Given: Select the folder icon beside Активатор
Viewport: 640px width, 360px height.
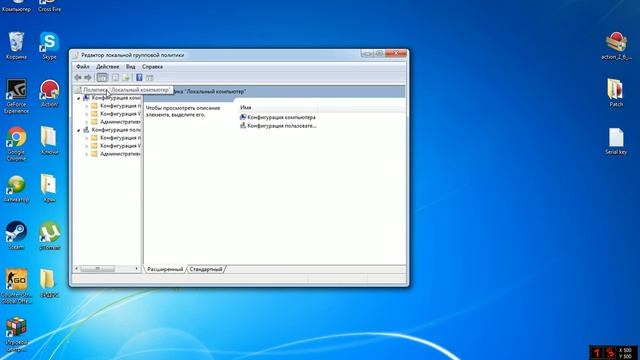Looking at the screenshot, I should click(x=49, y=188).
